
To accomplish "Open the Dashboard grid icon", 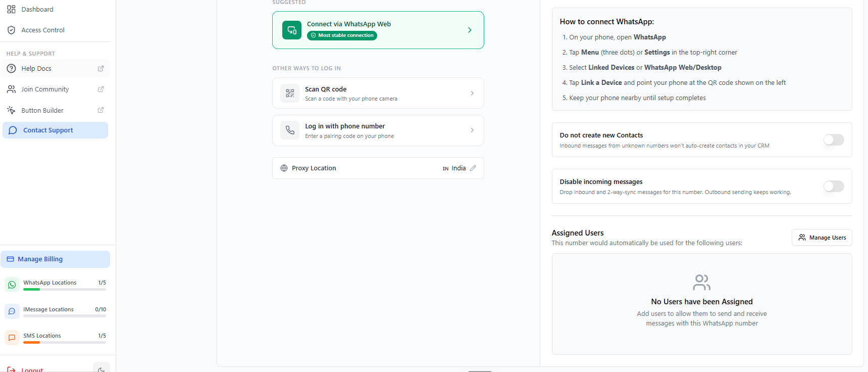I will 11,9.
